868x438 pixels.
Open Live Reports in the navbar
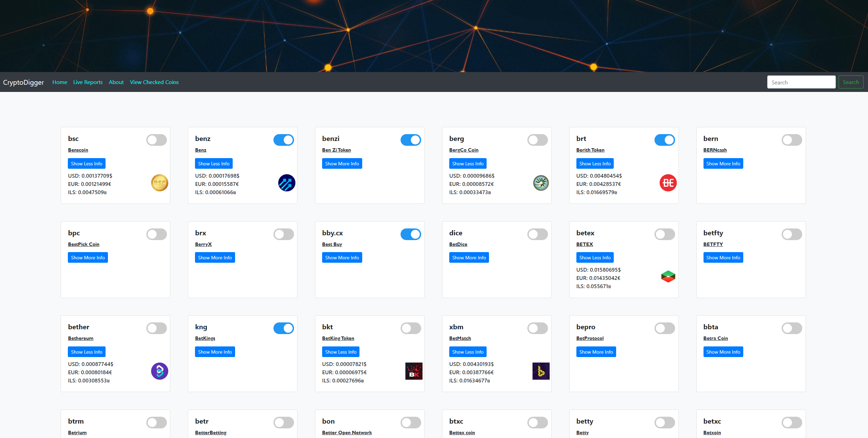point(88,82)
